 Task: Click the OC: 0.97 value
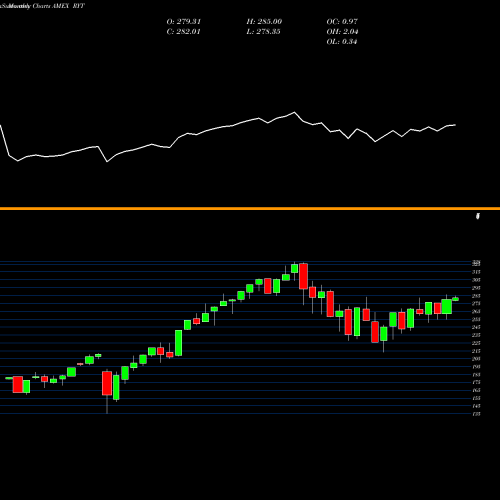(x=342, y=22)
